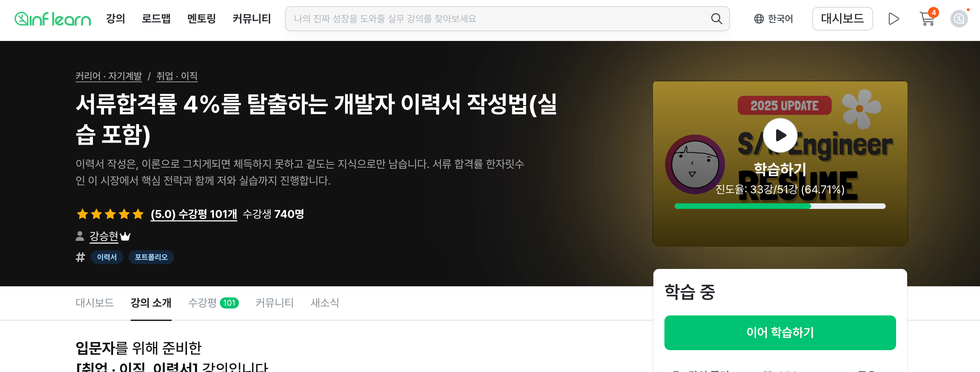Switch to the 수강평 tab
The height and width of the screenshot is (372, 980).
213,303
